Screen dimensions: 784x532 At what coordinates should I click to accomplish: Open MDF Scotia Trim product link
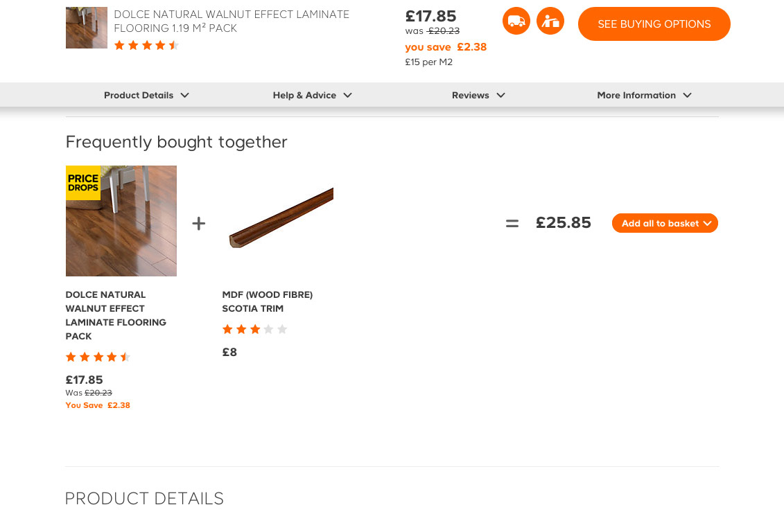268,301
